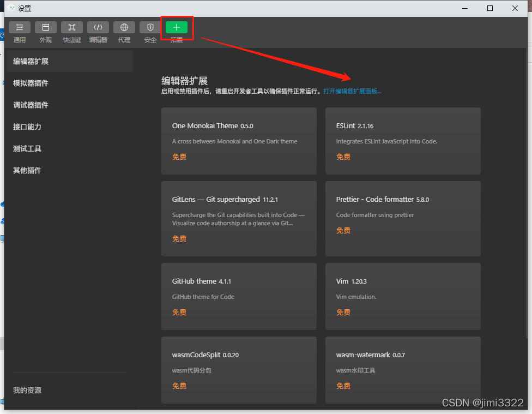Viewport: 532px width, 414px height.
Task: Open the GitHub theme 4.1.1 card
Action: [x=239, y=297]
